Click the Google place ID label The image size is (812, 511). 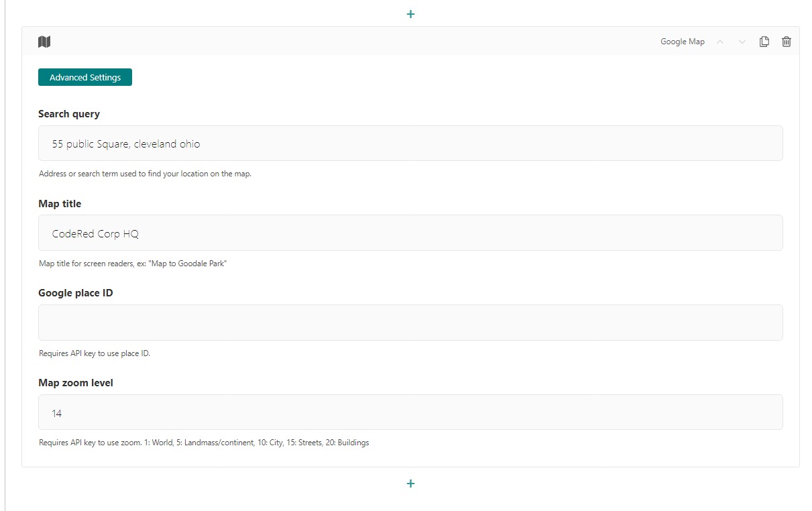(75, 293)
